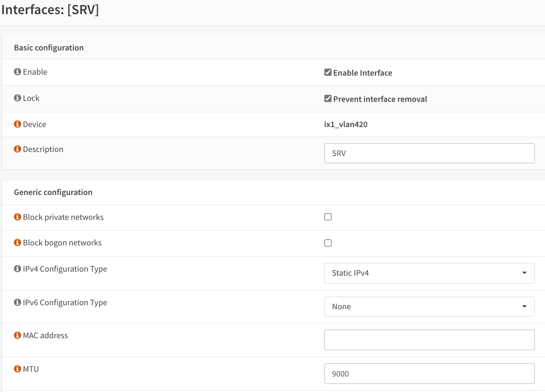Click the IPv6 Configuration Type info icon
Screen dimensions: 545x392
point(17,302)
